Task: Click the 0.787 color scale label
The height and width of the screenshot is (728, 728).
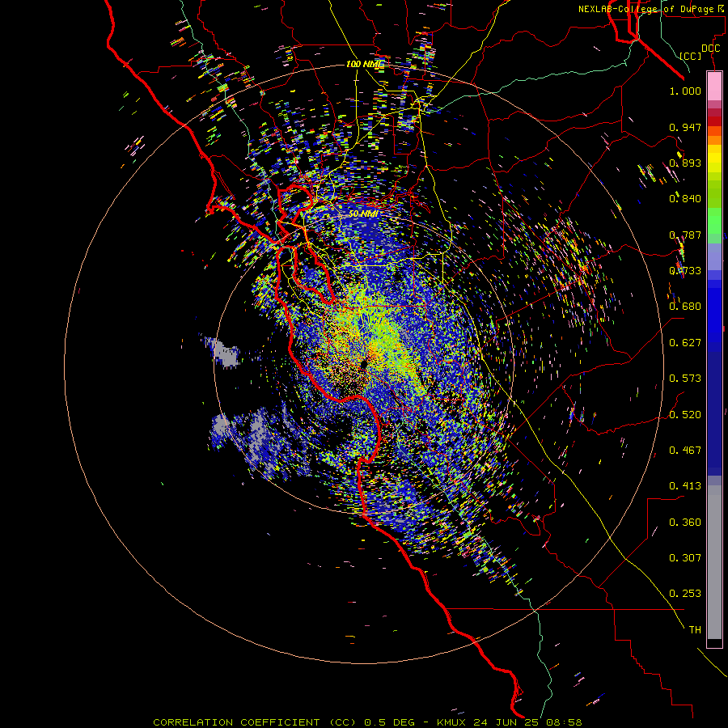Action: [x=685, y=235]
